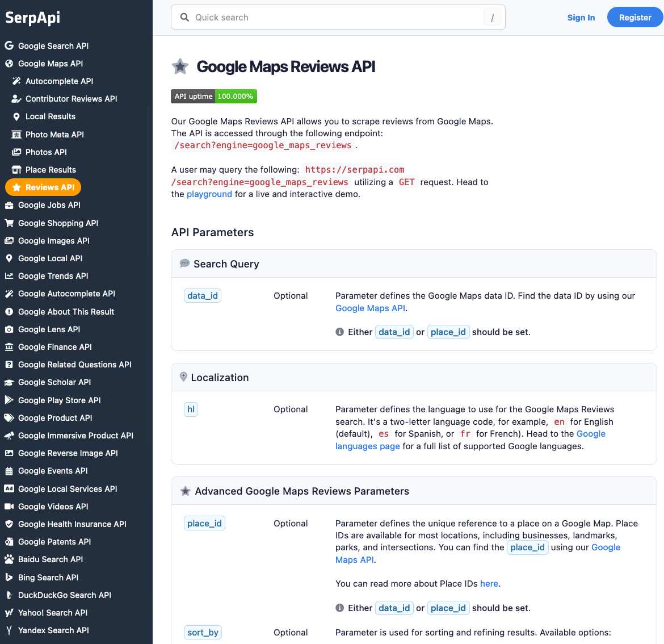Click the Sign In link
Viewport: 664px width, 644px height.
pyautogui.click(x=581, y=18)
